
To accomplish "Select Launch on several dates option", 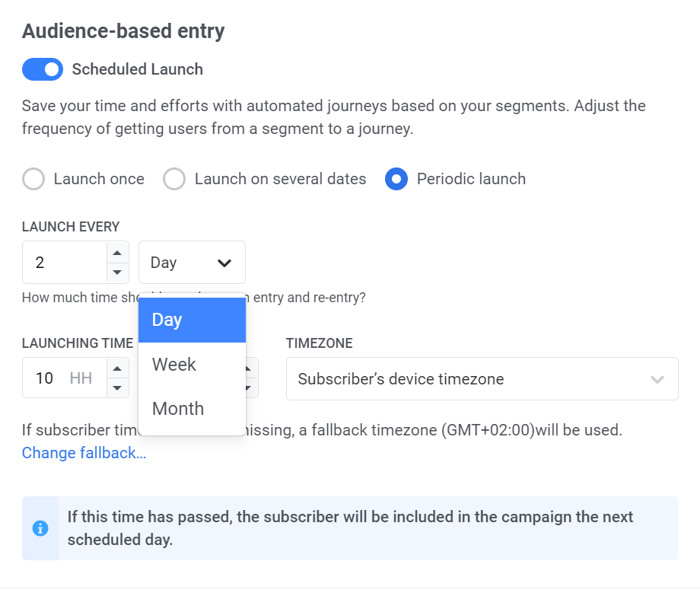I will pyautogui.click(x=174, y=180).
